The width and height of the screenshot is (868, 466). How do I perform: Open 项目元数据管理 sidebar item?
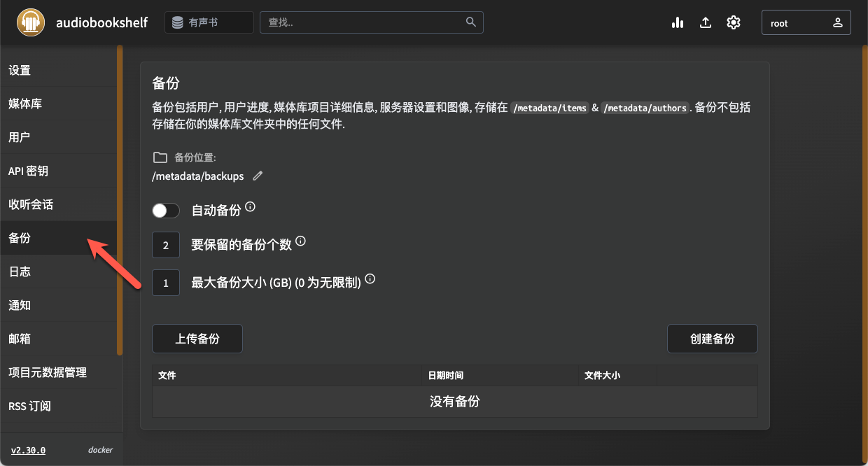pos(59,372)
